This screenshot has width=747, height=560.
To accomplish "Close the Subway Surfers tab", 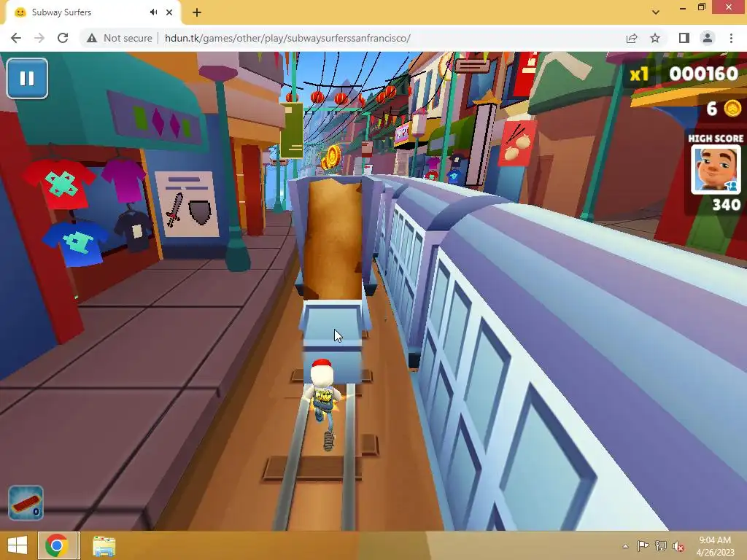I will pyautogui.click(x=169, y=12).
